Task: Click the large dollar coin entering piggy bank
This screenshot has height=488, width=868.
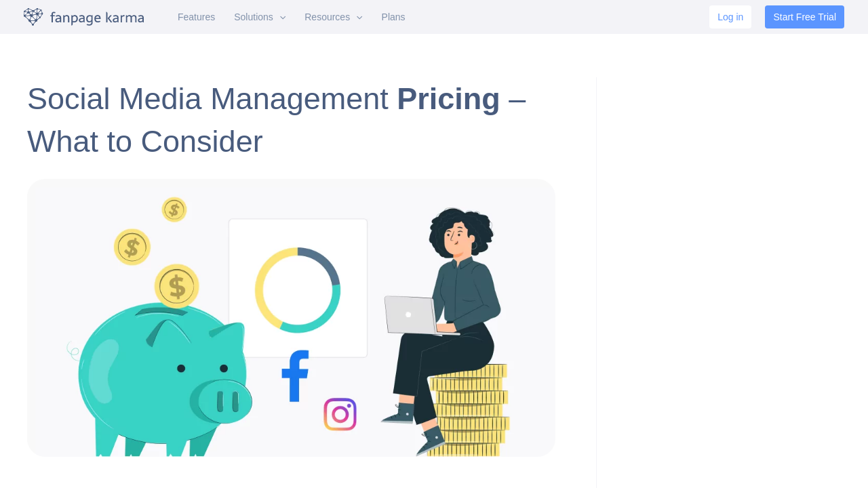Action: pos(176,286)
